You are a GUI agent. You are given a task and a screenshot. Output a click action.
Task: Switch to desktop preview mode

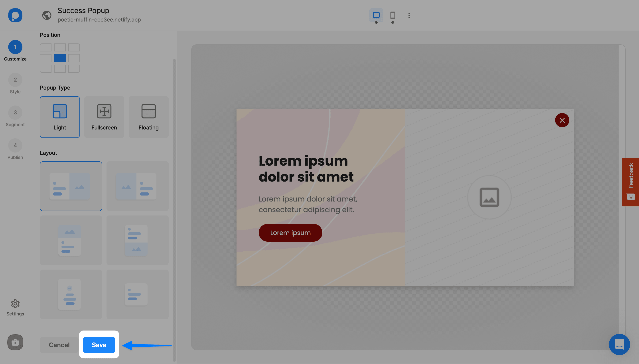click(376, 16)
